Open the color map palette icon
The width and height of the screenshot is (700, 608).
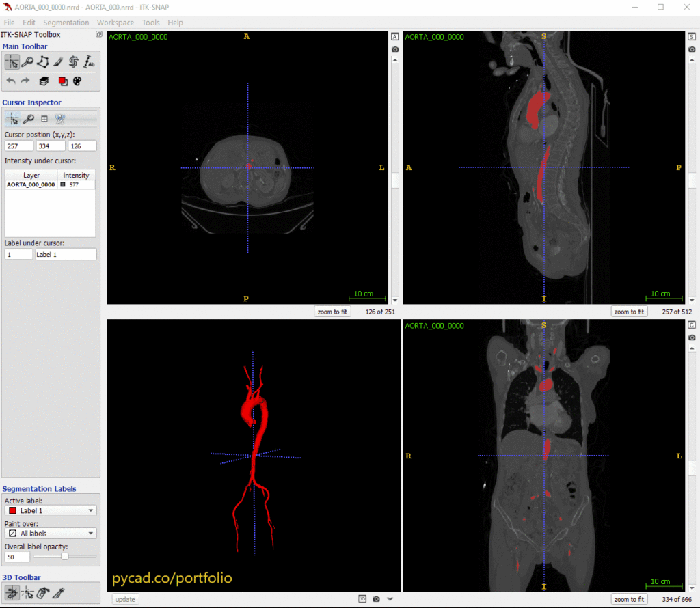(78, 81)
